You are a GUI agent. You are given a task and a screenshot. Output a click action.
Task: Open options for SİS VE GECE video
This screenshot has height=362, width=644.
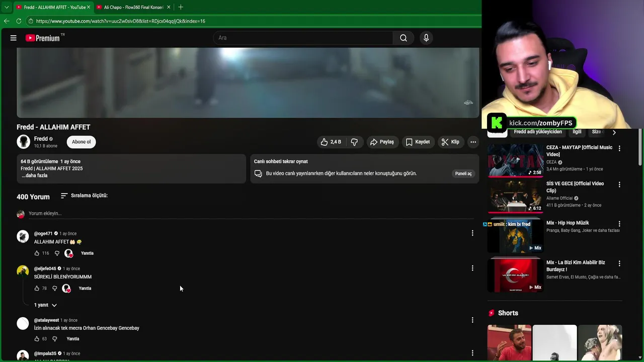[619, 185]
